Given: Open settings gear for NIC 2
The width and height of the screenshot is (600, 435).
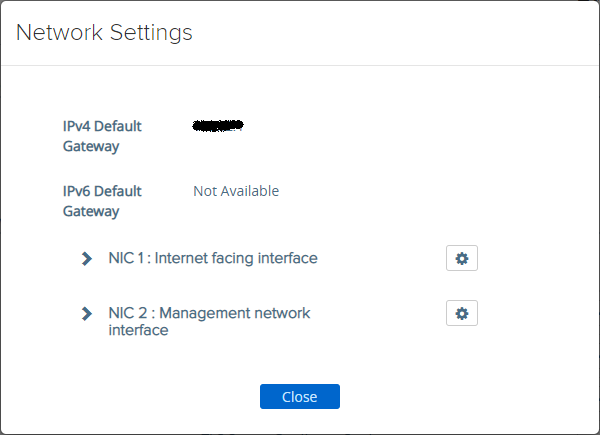Looking at the screenshot, I should [462, 314].
